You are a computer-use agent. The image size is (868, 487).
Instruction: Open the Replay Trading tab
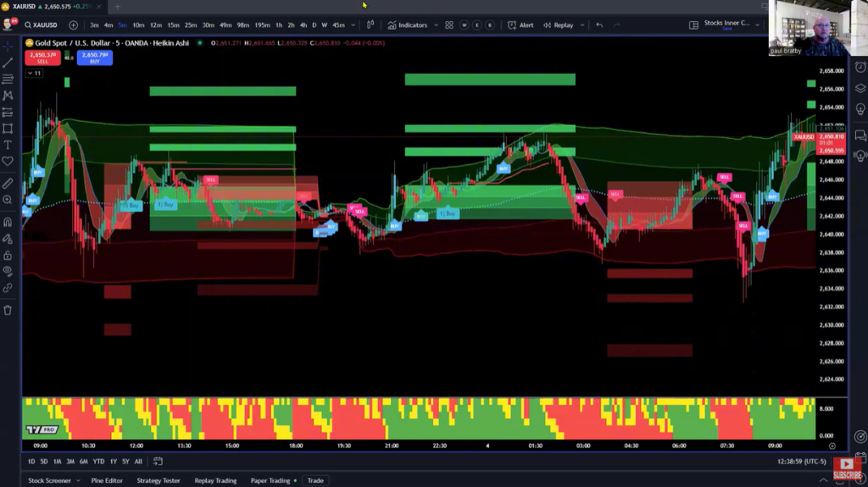[215, 480]
